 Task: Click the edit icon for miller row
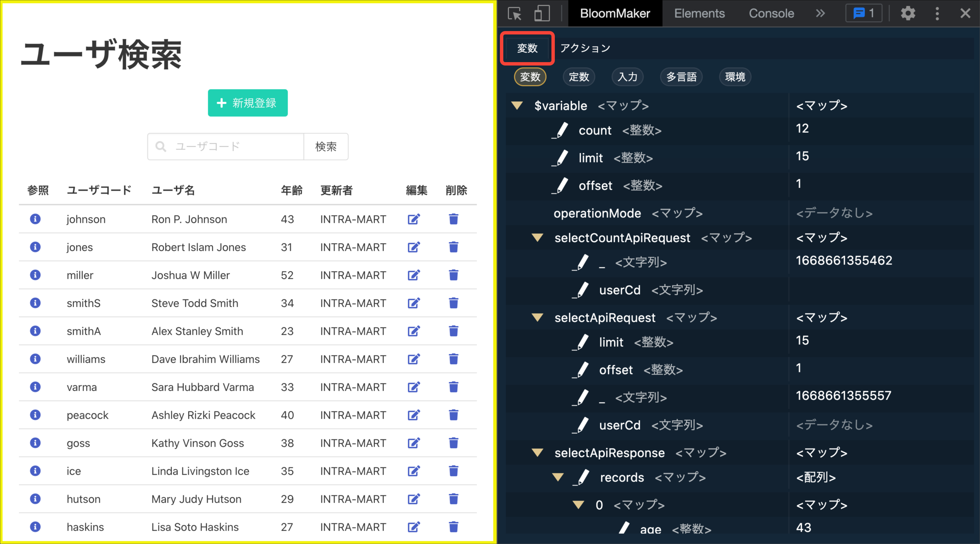coord(414,275)
